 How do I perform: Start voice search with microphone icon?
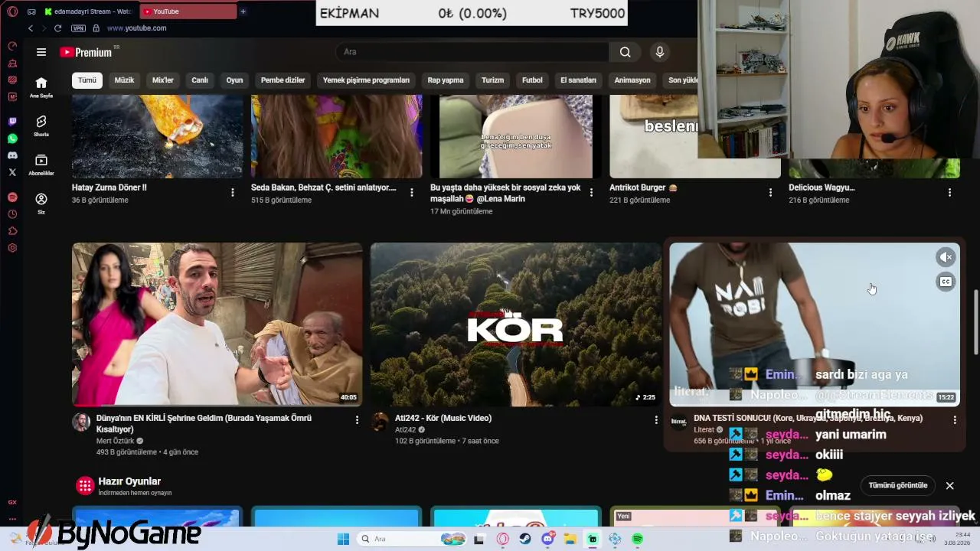click(x=659, y=52)
